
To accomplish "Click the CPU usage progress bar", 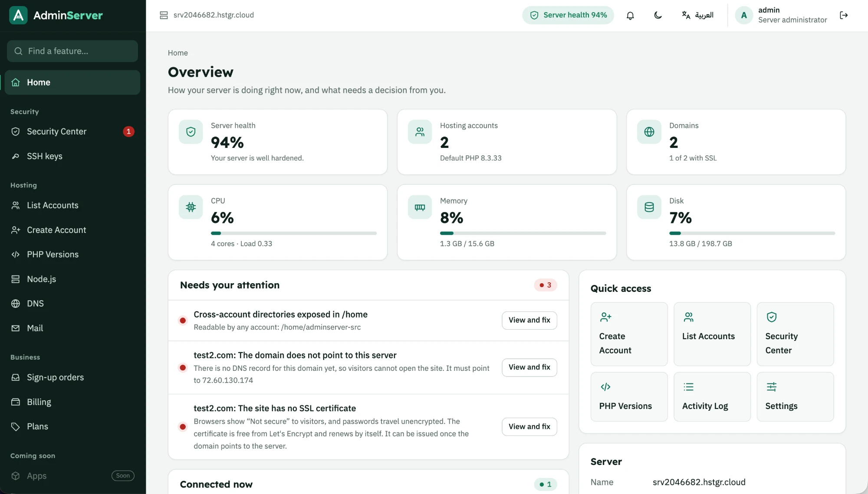I will tap(294, 233).
